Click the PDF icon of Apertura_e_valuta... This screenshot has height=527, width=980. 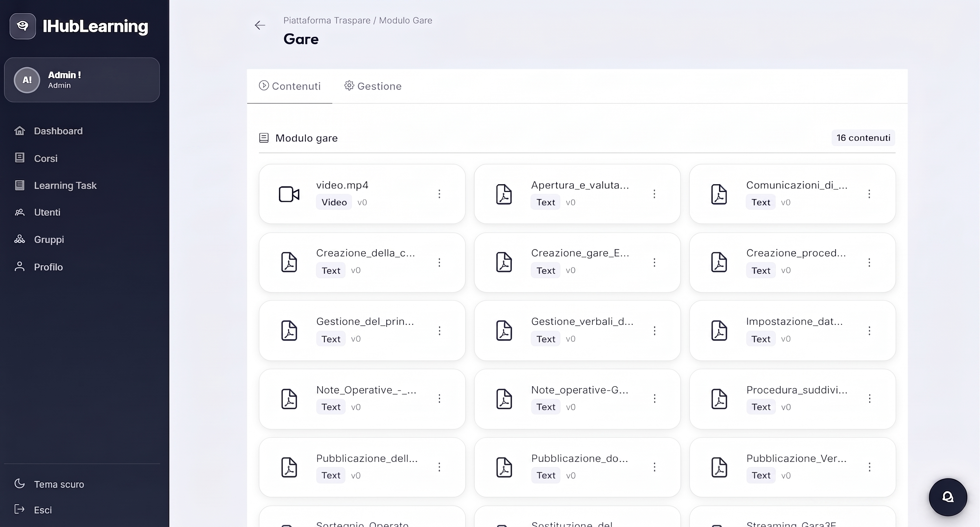click(x=504, y=194)
